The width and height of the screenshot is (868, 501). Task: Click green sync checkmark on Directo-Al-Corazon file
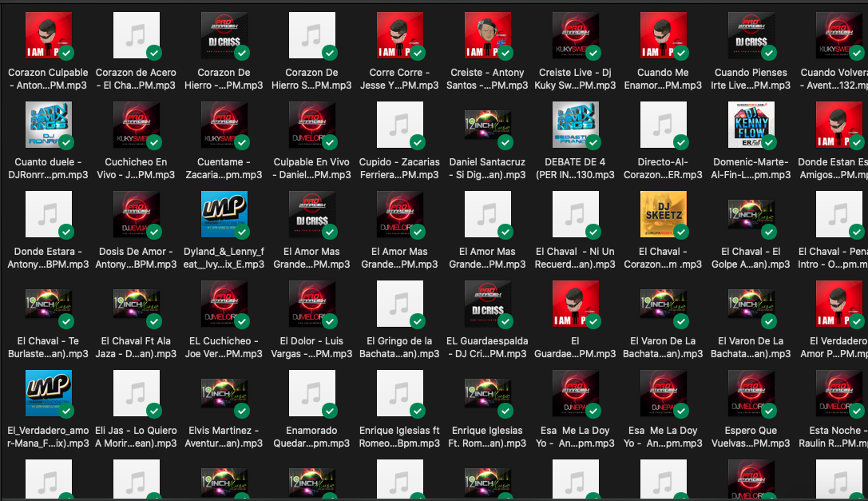680,142
